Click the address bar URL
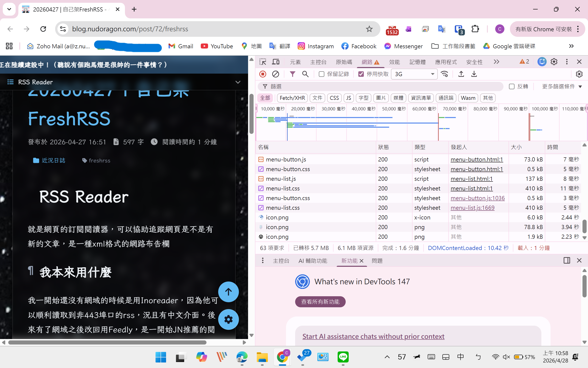This screenshot has height=368, width=588. (130, 29)
